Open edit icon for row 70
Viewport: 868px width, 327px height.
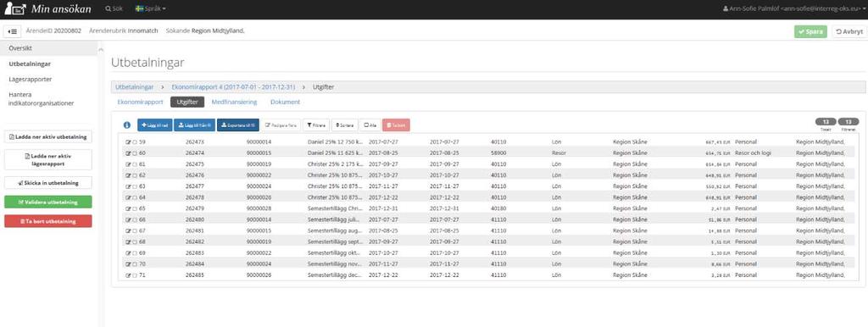(x=129, y=264)
